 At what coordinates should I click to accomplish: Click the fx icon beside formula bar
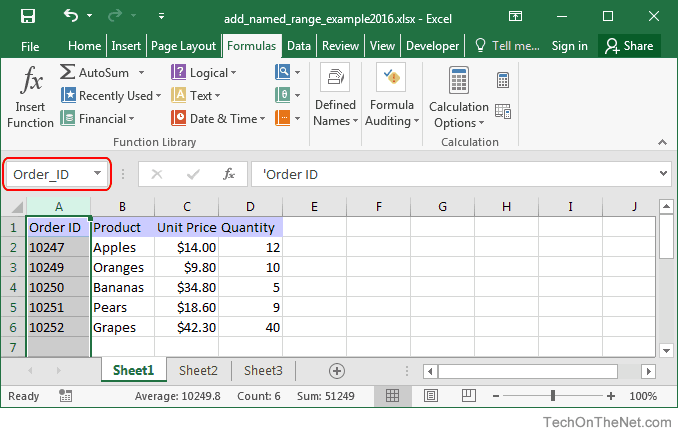pyautogui.click(x=229, y=174)
